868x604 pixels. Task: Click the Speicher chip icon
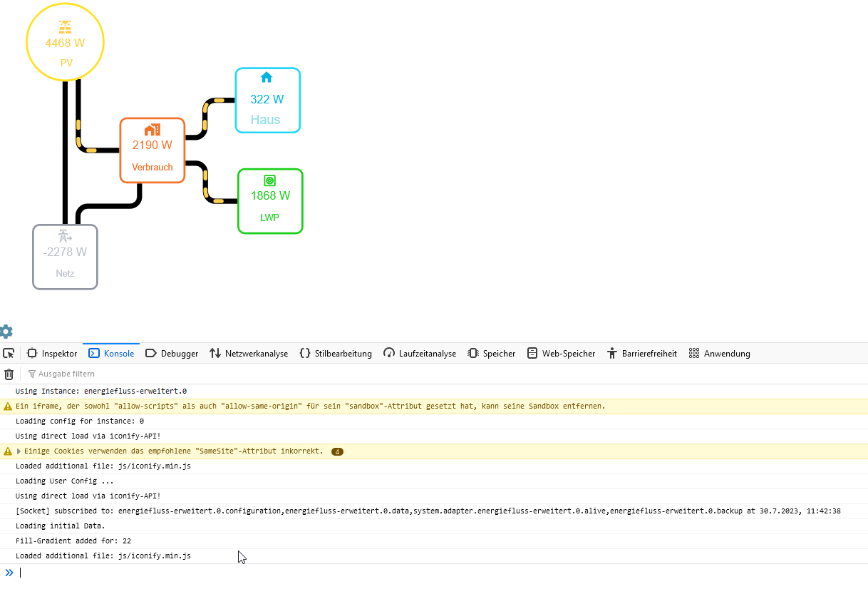tap(473, 353)
